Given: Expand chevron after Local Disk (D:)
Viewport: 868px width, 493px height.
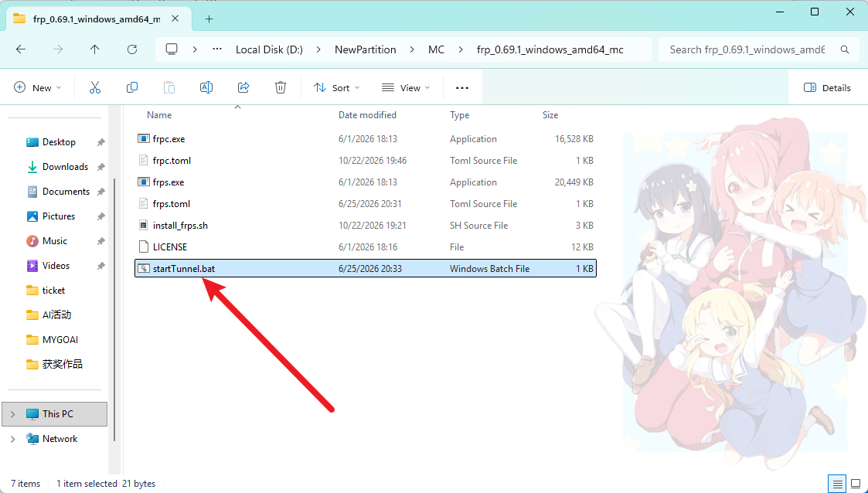Looking at the screenshot, I should coord(319,49).
